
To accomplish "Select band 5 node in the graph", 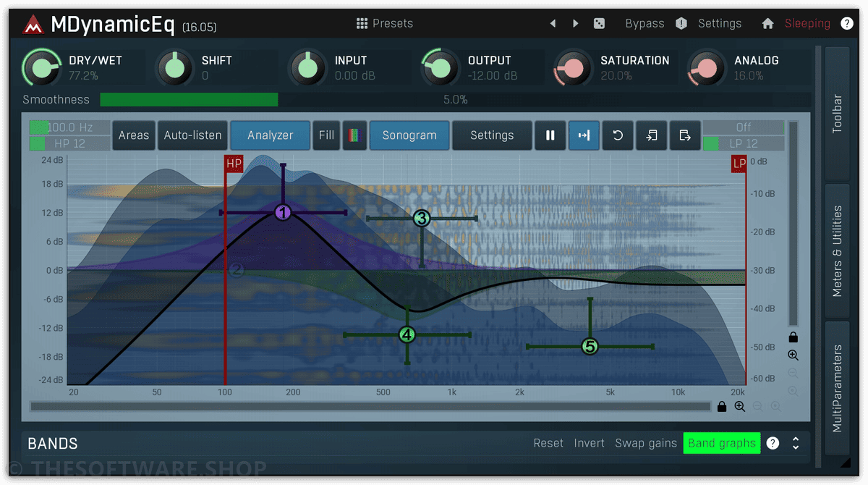I will click(x=590, y=347).
